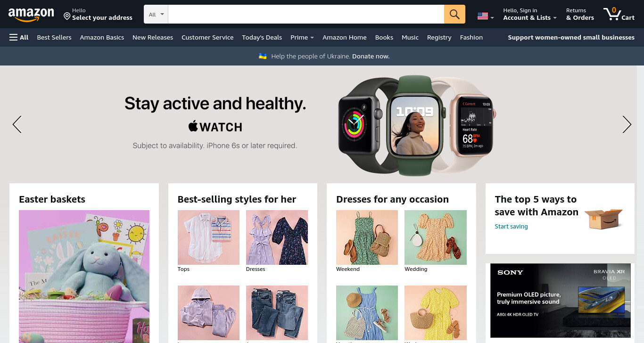Expand Account & Lists menu
The width and height of the screenshot is (644, 343).
[x=530, y=14]
